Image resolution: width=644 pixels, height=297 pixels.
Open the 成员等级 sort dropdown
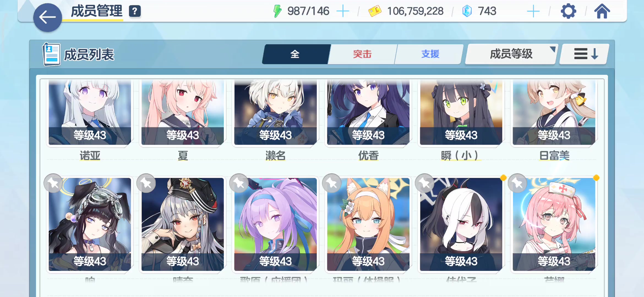[511, 54]
